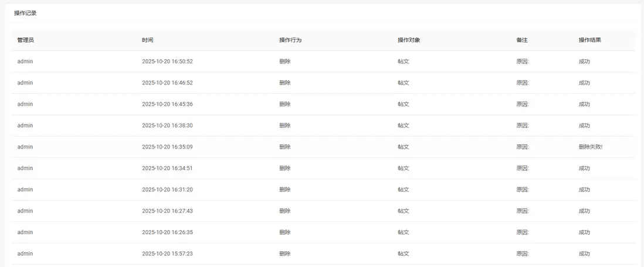Click the 删除失败! result cell
644x267 pixels.
click(x=590, y=147)
